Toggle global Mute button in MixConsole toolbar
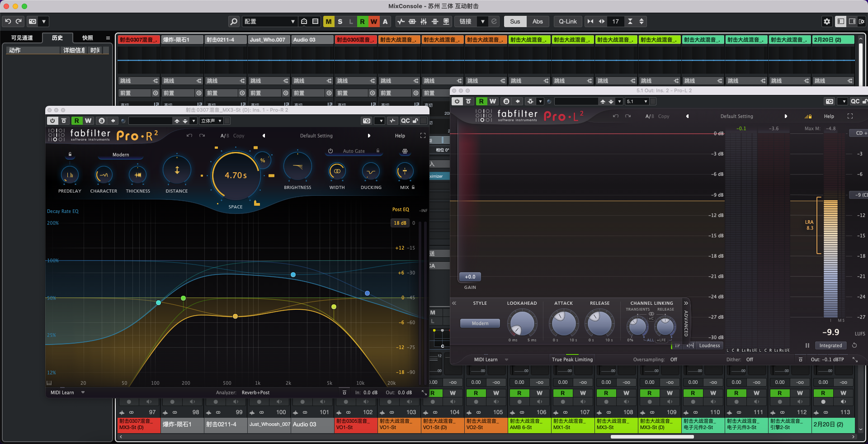 329,21
